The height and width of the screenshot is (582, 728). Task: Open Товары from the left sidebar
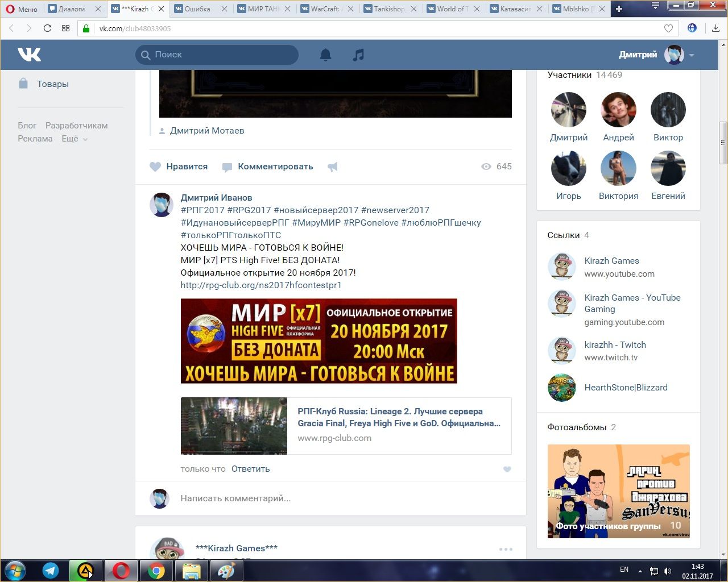[x=52, y=84]
